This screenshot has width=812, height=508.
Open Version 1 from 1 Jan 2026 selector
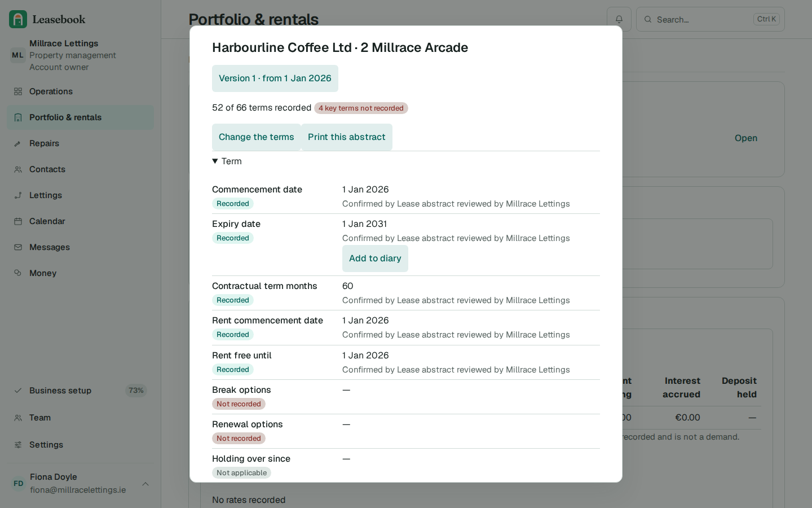pos(275,78)
